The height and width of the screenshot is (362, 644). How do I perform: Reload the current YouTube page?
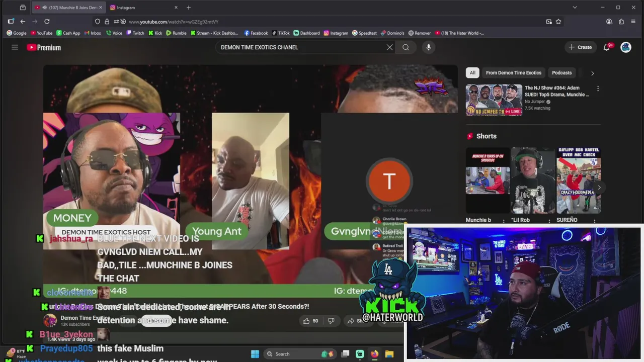coord(47,22)
